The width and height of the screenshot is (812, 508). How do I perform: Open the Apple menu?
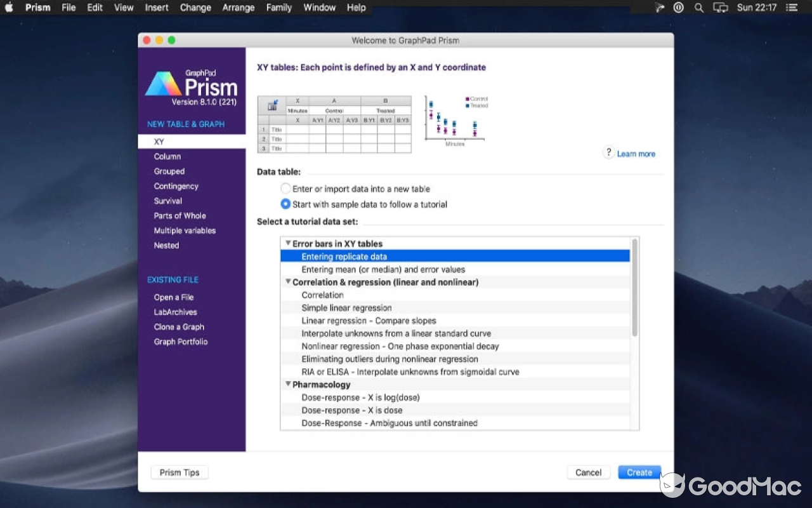click(10, 8)
